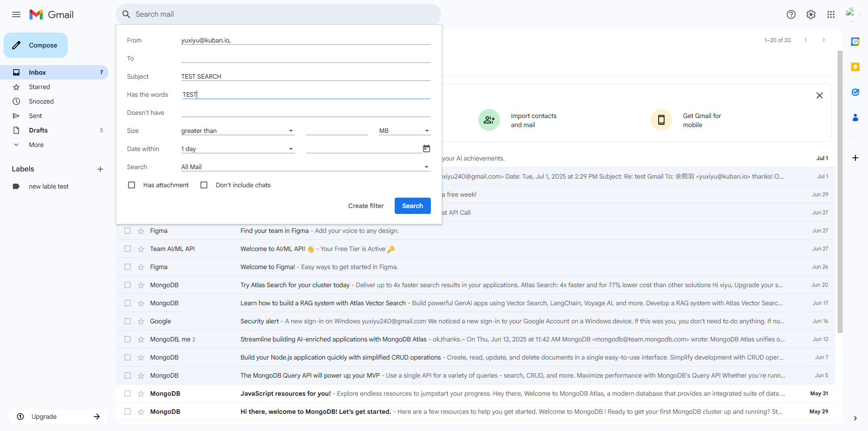Click the Import contacts and mail icon
868x431 pixels.
489,120
